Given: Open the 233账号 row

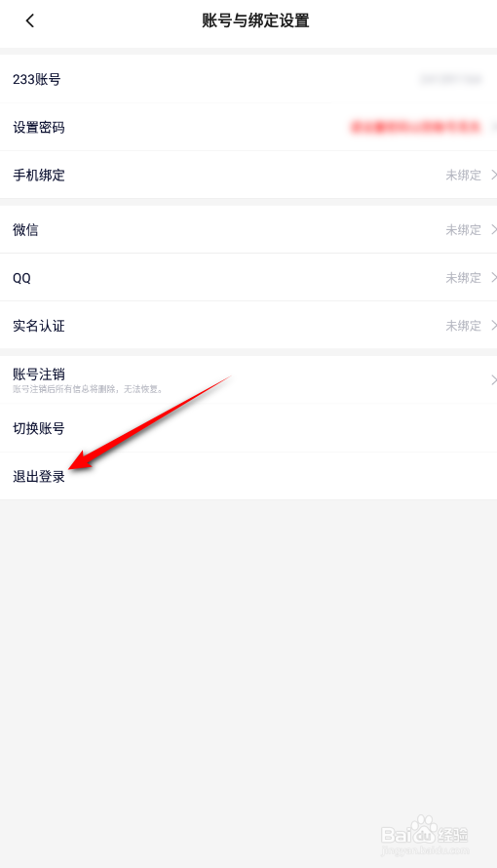Looking at the screenshot, I should (x=248, y=79).
